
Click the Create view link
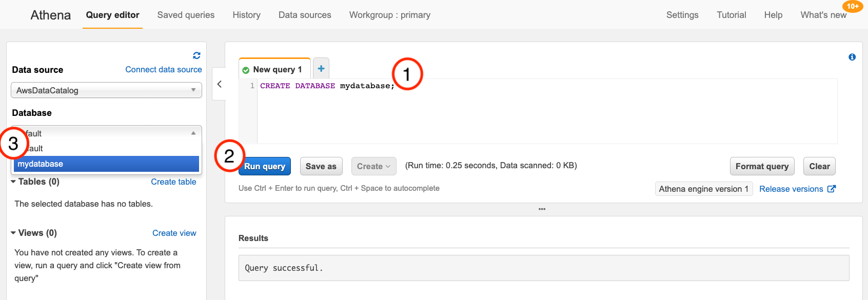tap(174, 233)
